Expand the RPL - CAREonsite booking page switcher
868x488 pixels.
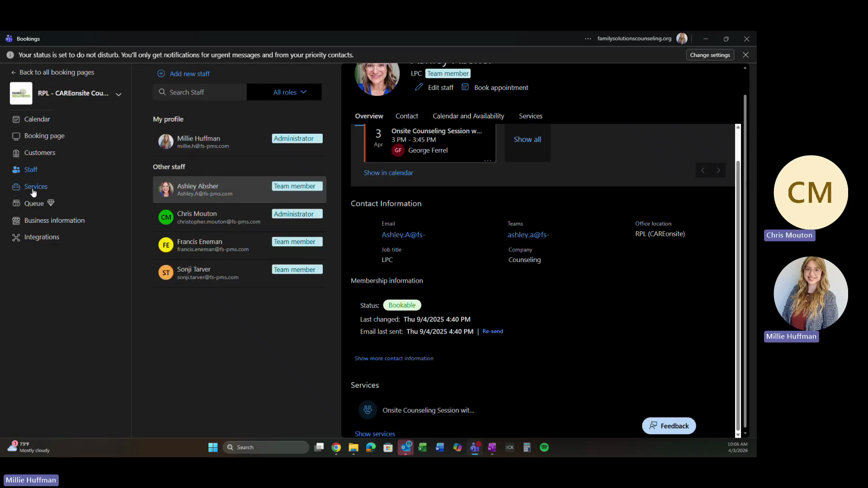coord(118,94)
